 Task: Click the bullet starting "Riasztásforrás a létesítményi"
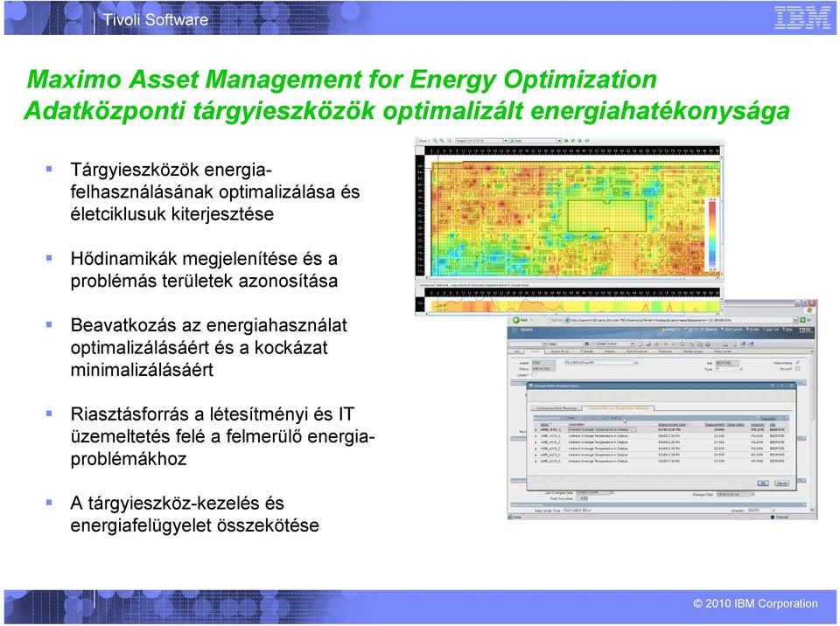point(222,436)
